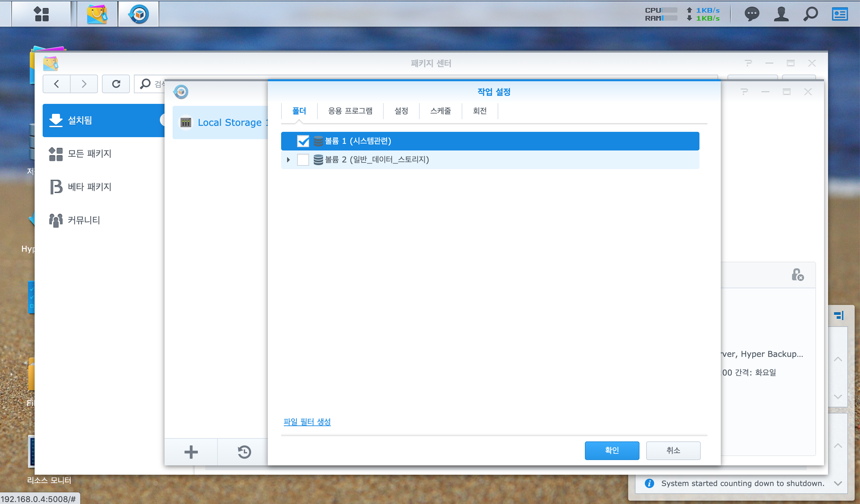Check the 볼륨 2 (일반_데이터_스토리지) checkbox

coord(303,159)
